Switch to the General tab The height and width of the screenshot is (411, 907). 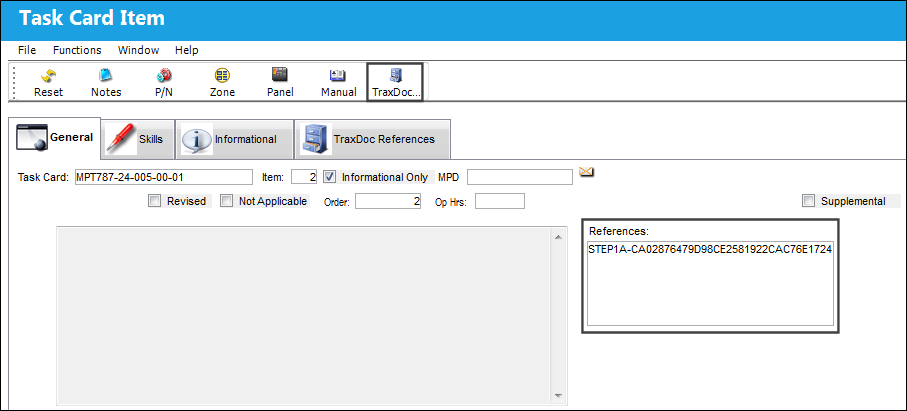coord(56,138)
